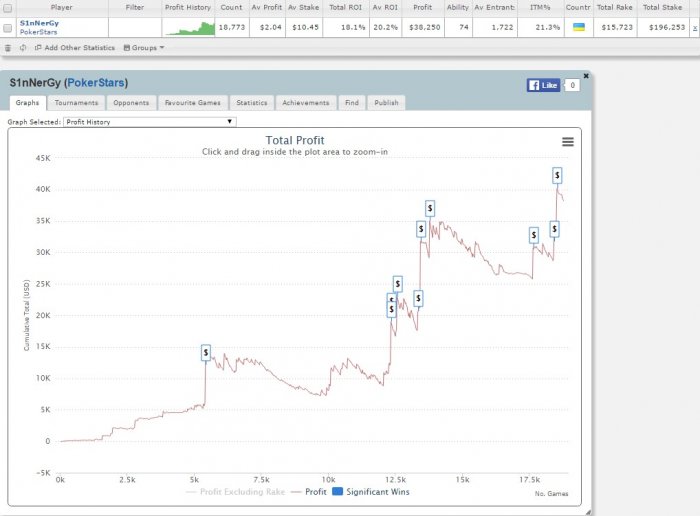Click the 20.2% Av ROI cell
Screen dimensions: 700x516
(x=385, y=27)
